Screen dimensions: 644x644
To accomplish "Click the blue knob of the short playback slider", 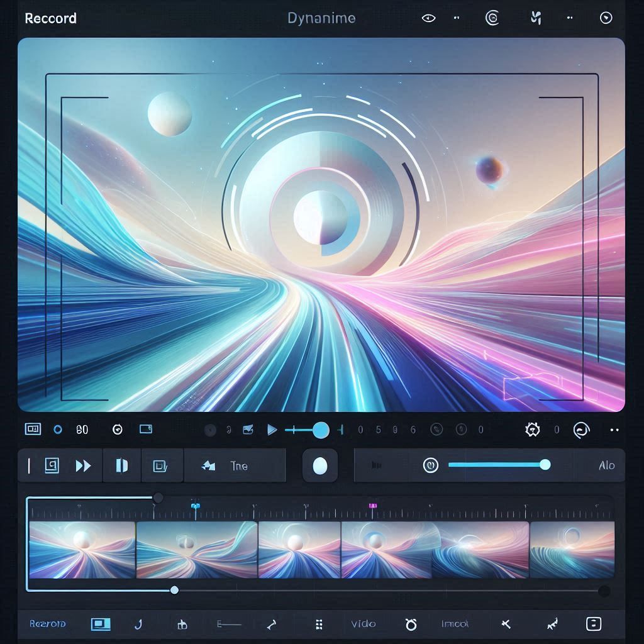I will (321, 430).
